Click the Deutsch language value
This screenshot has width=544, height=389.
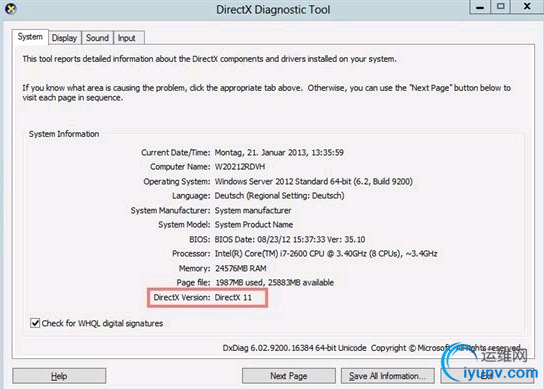click(x=279, y=196)
